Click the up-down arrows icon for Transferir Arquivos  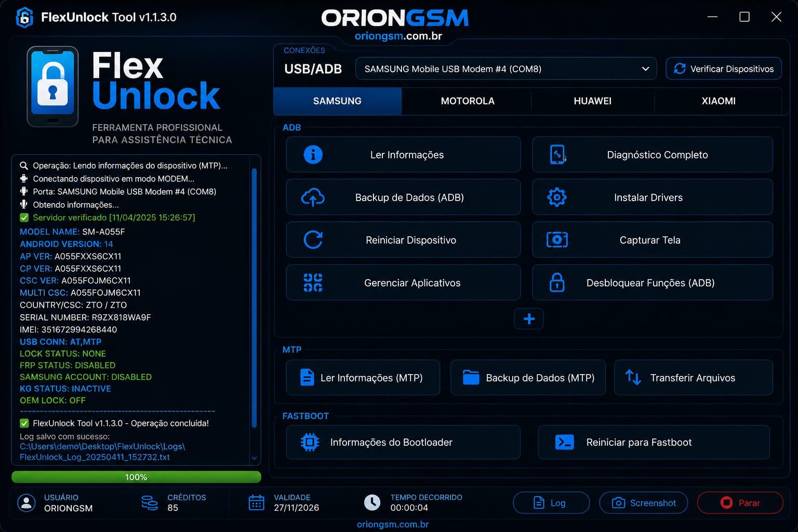click(633, 377)
